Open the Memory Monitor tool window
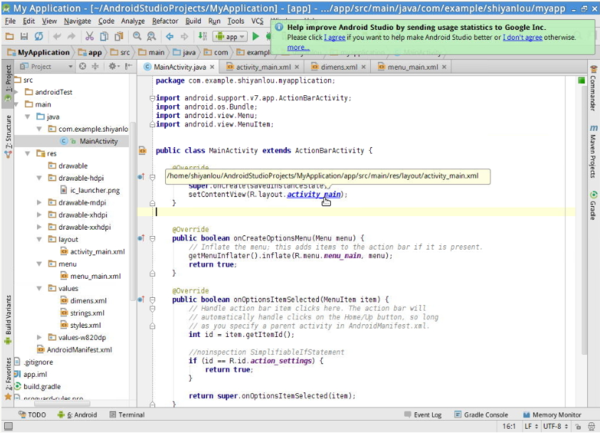 point(552,415)
